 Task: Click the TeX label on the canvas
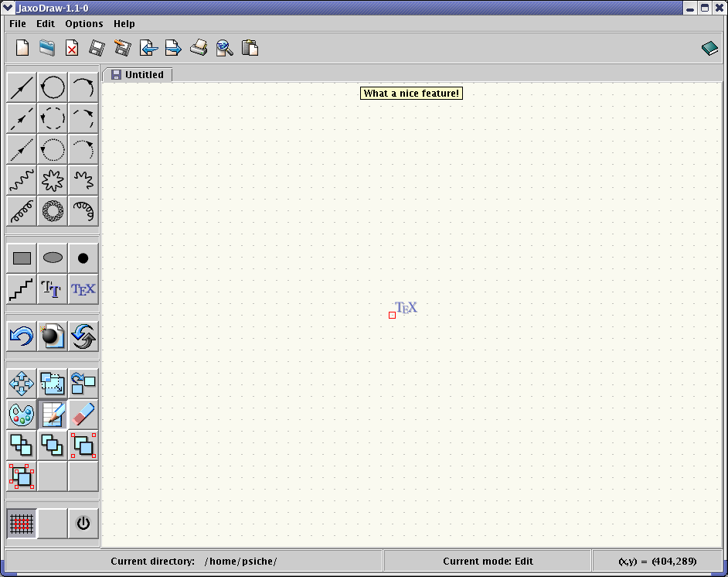pyautogui.click(x=407, y=308)
